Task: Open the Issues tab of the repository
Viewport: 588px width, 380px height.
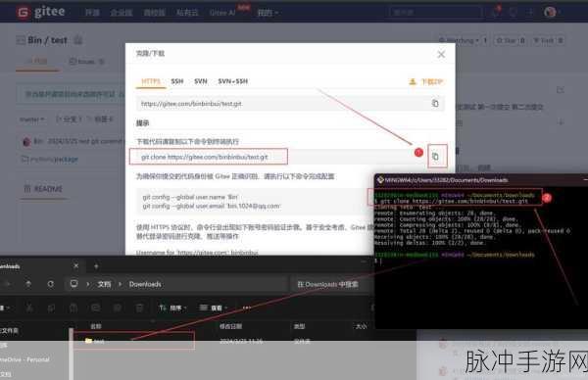Action: [86, 61]
